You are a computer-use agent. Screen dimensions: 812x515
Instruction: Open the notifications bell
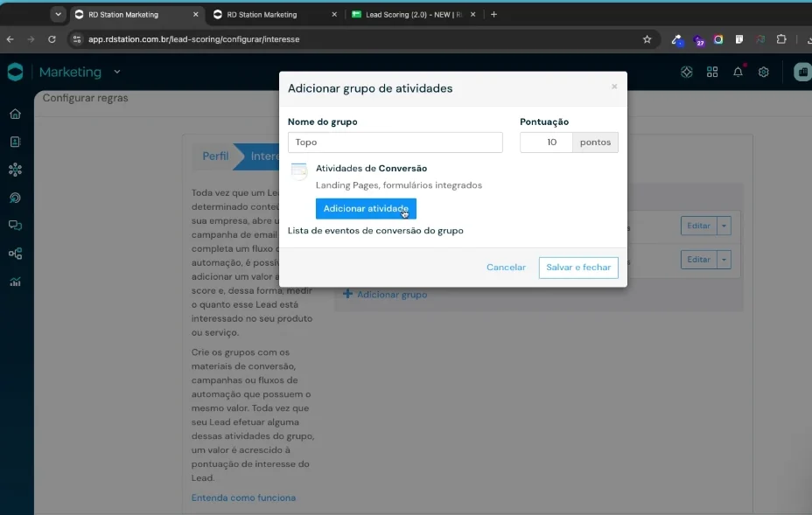738,72
